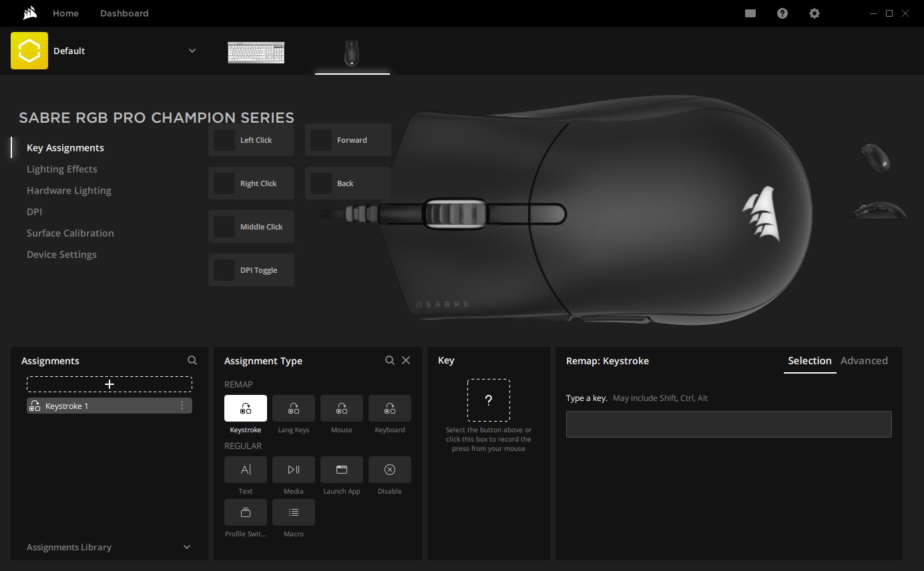Image resolution: width=924 pixels, height=571 pixels.
Task: Click the yellow Default profile icon
Action: pos(29,51)
